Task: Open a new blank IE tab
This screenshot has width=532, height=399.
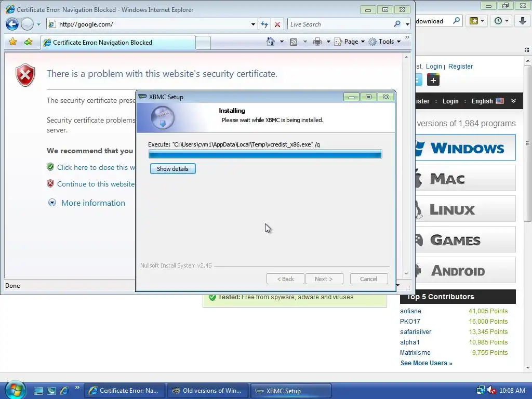Action: tap(203, 43)
